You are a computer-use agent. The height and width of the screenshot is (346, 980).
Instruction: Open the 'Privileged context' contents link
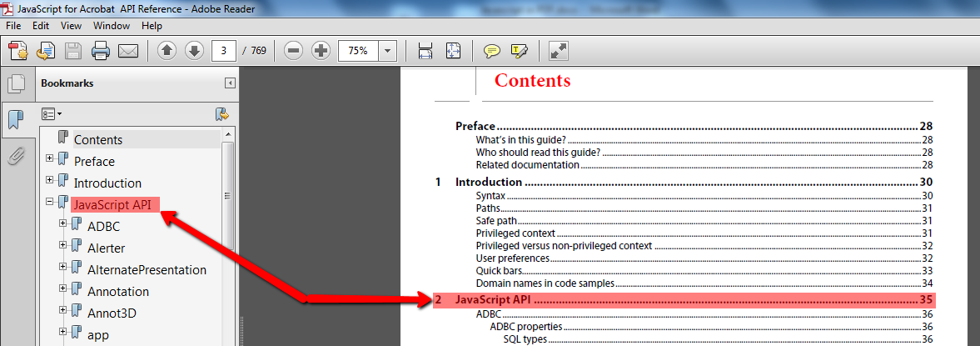coord(704,233)
